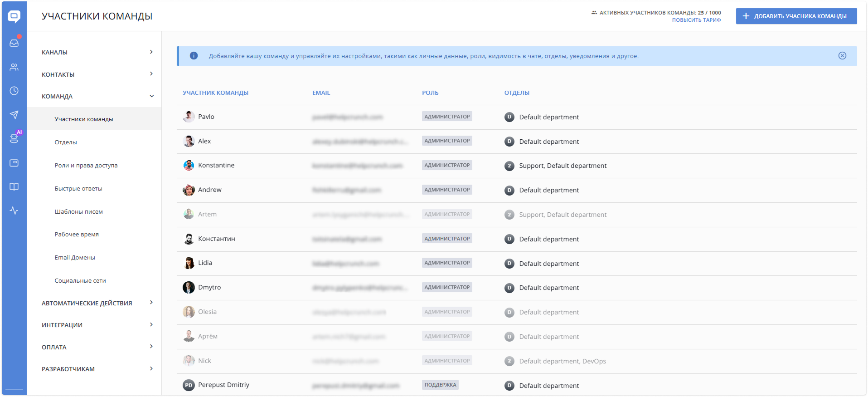Image resolution: width=868 pixels, height=397 pixels.
Task: Open the activity pulse reports icon
Action: coord(14,211)
